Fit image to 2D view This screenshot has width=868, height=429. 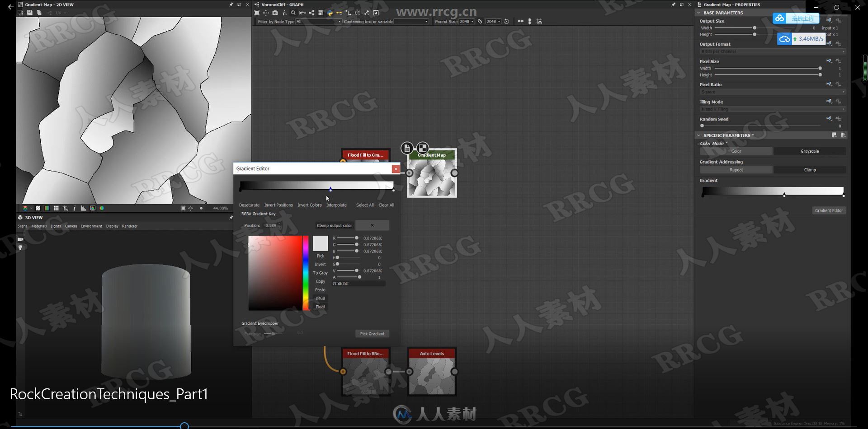coord(183,208)
